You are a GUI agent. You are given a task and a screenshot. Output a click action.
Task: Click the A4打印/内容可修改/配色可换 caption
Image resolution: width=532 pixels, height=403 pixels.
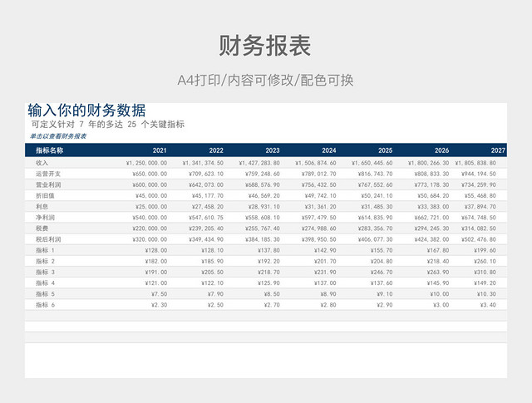(x=265, y=80)
